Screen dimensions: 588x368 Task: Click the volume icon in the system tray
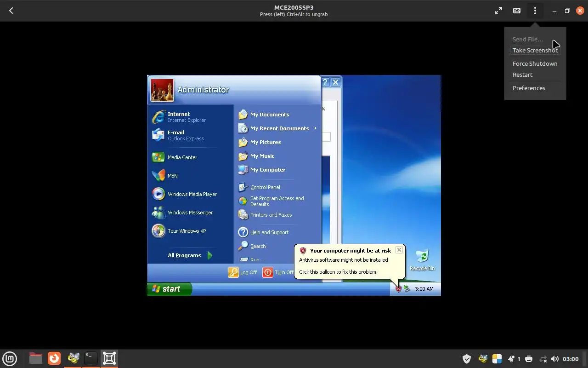555,359
